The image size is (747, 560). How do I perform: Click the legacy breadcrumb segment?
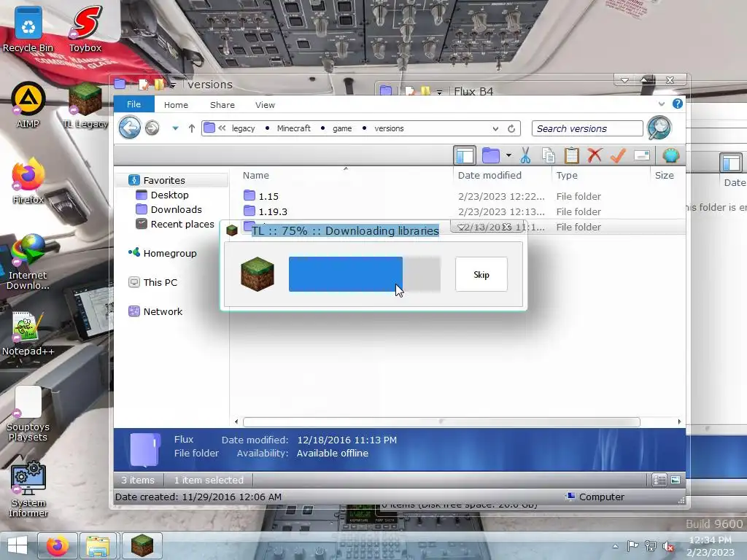[x=243, y=128]
